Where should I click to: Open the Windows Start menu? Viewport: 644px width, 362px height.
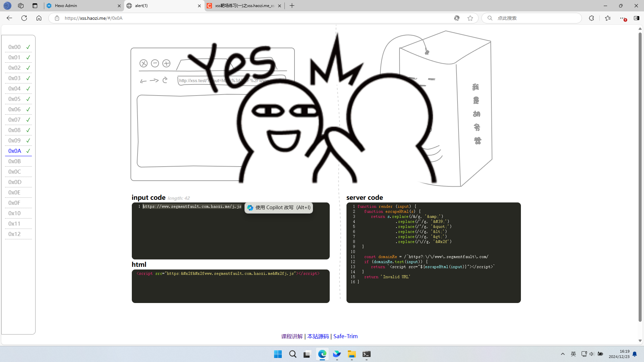click(278, 354)
